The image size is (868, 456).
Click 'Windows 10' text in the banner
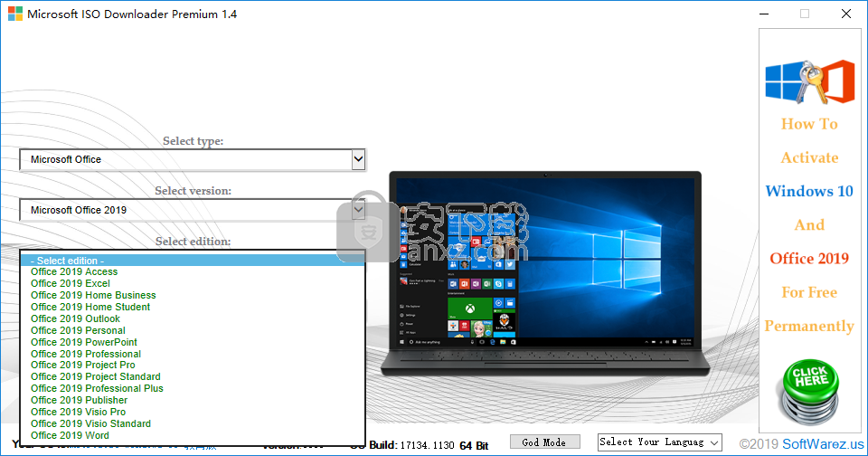tap(809, 191)
